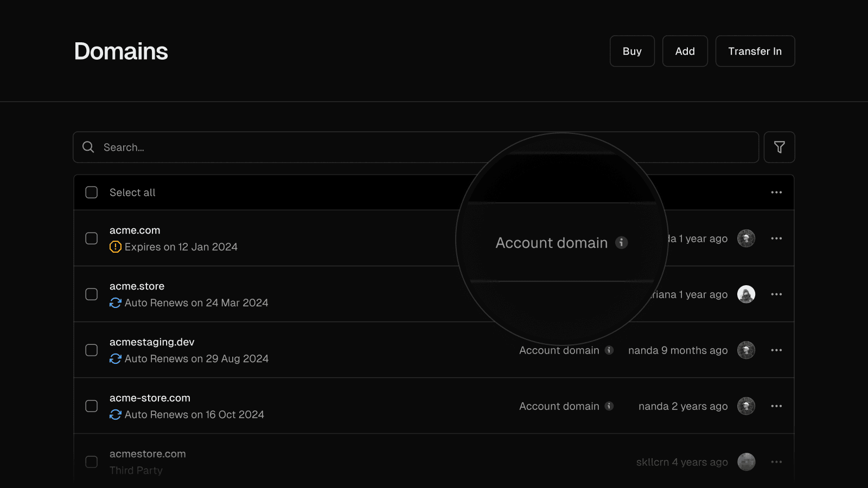Viewport: 868px width, 488px height.
Task: Open more options for acme.com
Action: [776, 239]
